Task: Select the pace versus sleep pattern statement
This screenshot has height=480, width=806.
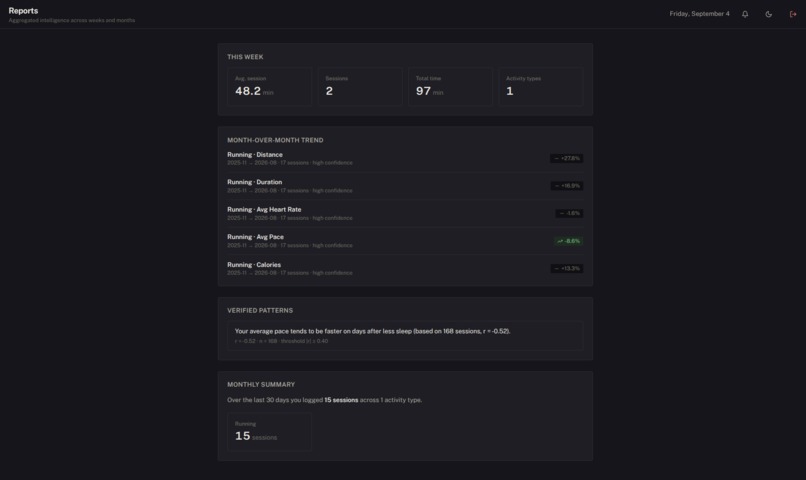Action: [x=372, y=331]
